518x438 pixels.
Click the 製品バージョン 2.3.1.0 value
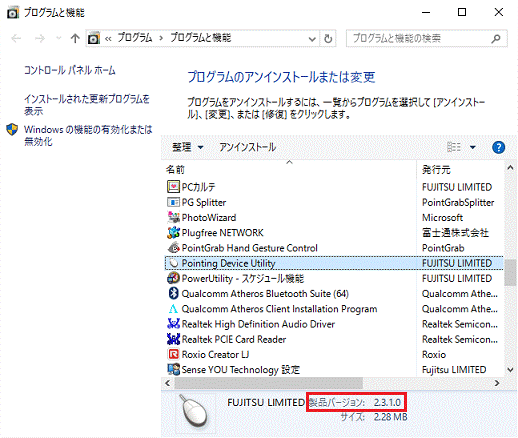[387, 402]
